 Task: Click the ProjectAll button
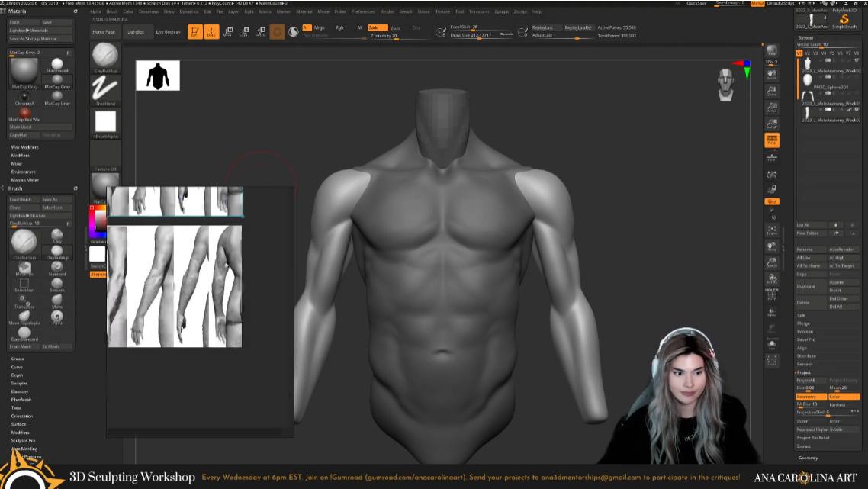811,381
